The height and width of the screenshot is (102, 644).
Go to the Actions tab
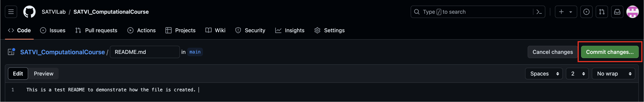click(141, 30)
